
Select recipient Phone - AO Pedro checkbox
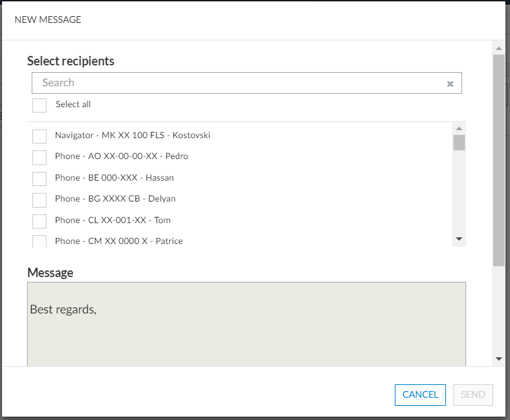point(40,157)
